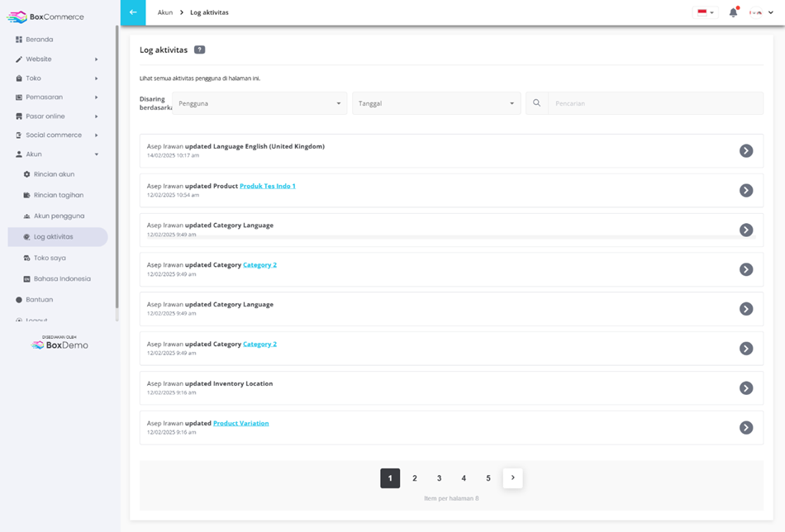This screenshot has width=785, height=532.
Task: Go to pagination page 2
Action: [415, 478]
